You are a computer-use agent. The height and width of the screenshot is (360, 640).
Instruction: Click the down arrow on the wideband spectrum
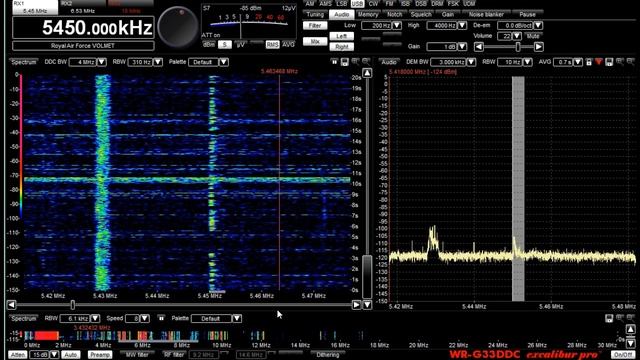631,344
